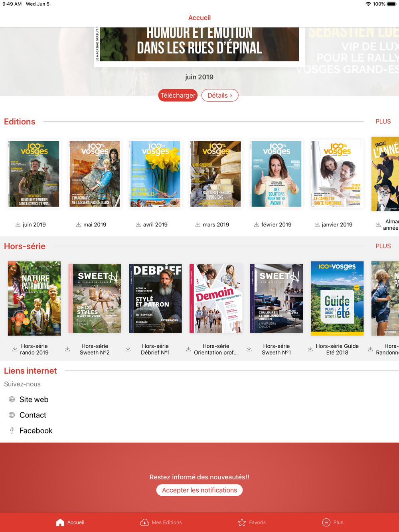Tap the Accueil home icon in tab bar
Image resolution: width=399 pixels, height=532 pixels.
(x=60, y=522)
